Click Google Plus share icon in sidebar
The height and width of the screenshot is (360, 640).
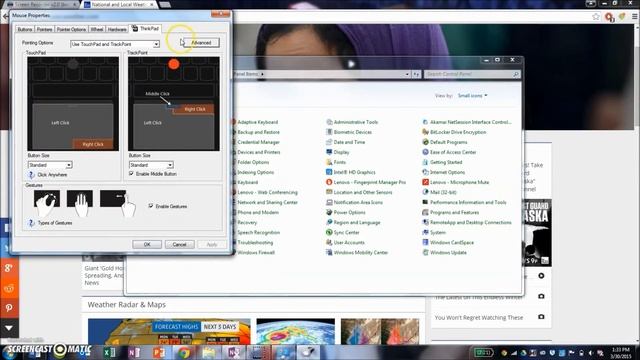[9, 268]
